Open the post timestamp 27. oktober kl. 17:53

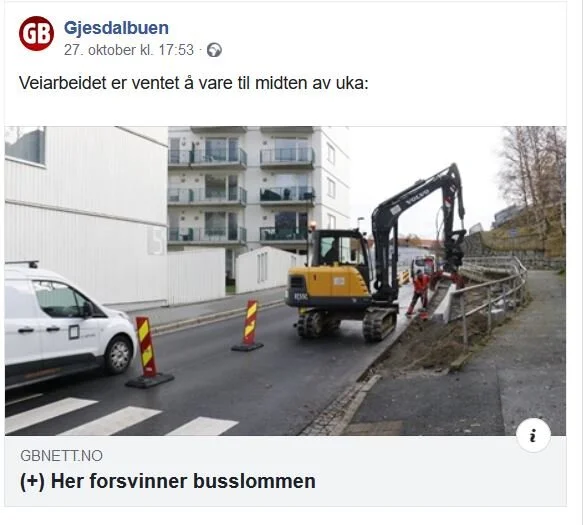tap(129, 50)
